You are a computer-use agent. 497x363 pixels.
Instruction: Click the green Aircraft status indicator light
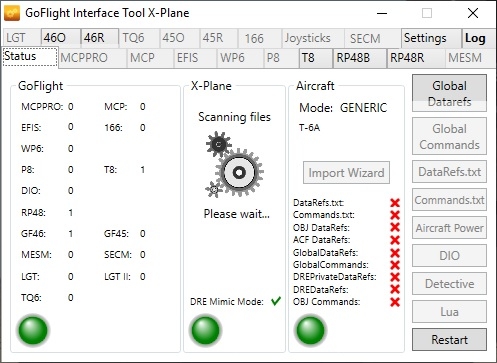[310, 330]
